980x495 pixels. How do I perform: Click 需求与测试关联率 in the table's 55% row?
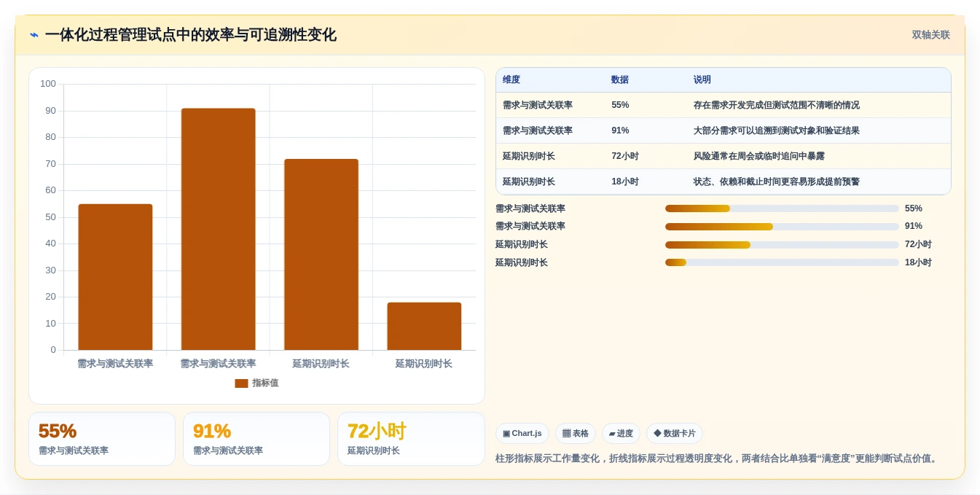pos(538,105)
